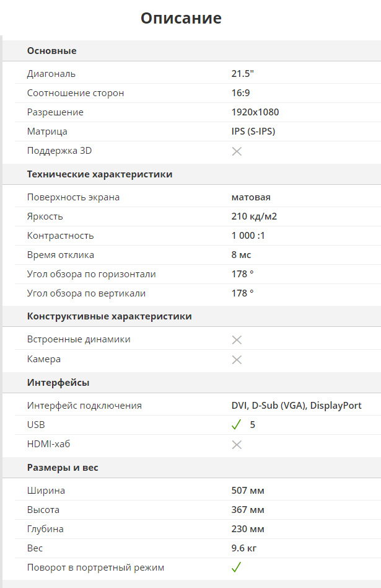Viewport: 381px width, 588px height.
Task: Click the Технические характеристики section header
Action: point(100,174)
